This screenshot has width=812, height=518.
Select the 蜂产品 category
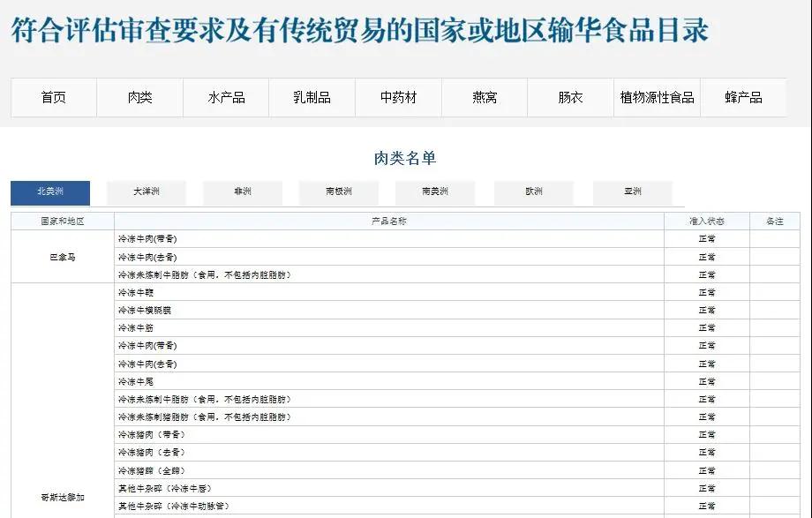[744, 98]
